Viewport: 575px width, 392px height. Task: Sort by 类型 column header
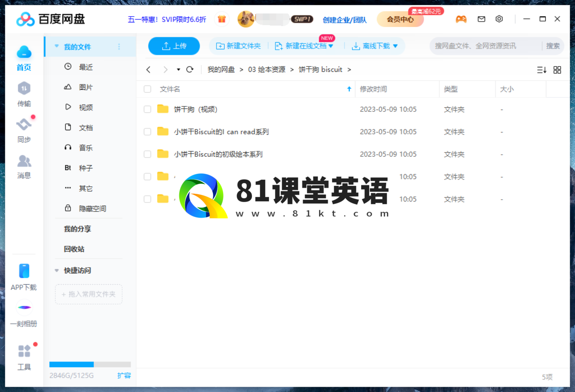click(x=451, y=89)
